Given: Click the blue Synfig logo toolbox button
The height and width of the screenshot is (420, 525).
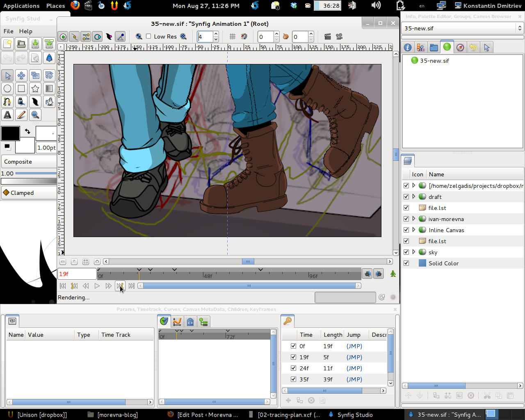Looking at the screenshot, I should (x=49, y=58).
